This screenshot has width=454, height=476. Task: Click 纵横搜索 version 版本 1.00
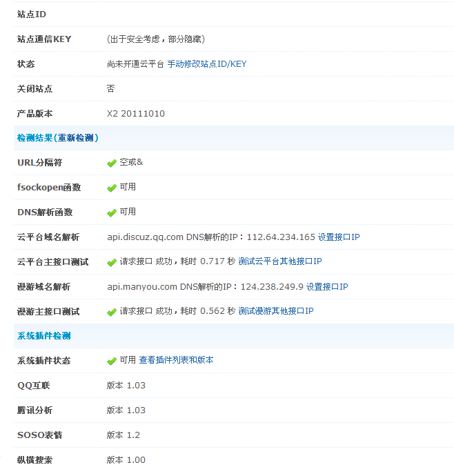126,460
